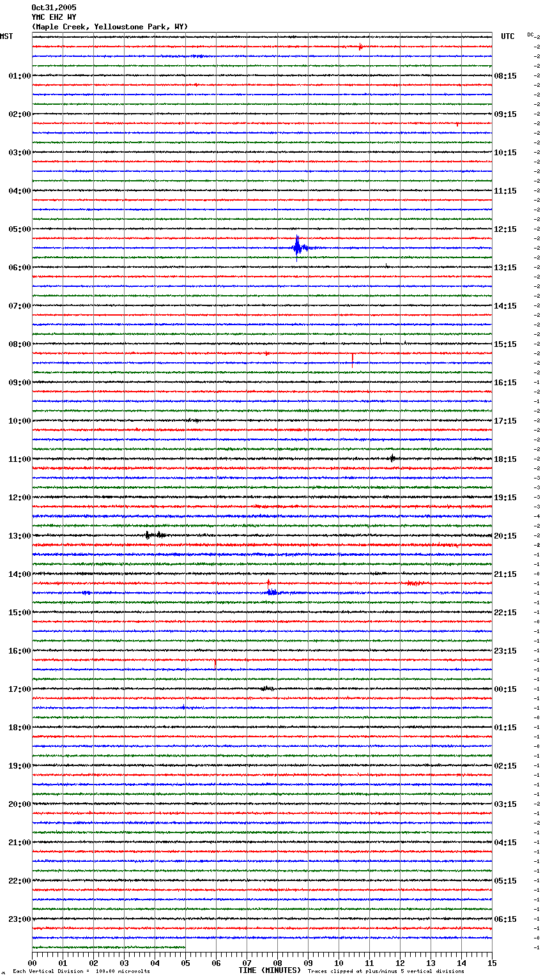The image size is (543, 980).
Task: Click the MST time zone header
Action: [6, 36]
